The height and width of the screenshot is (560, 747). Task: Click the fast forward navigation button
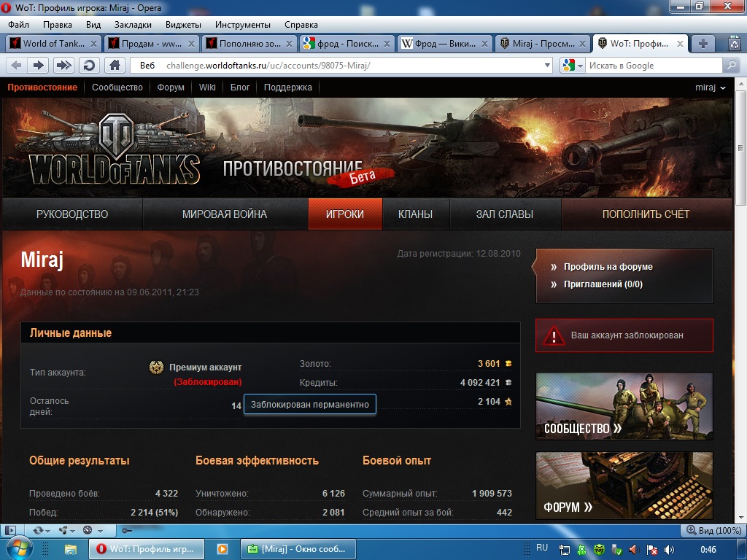coord(63,65)
